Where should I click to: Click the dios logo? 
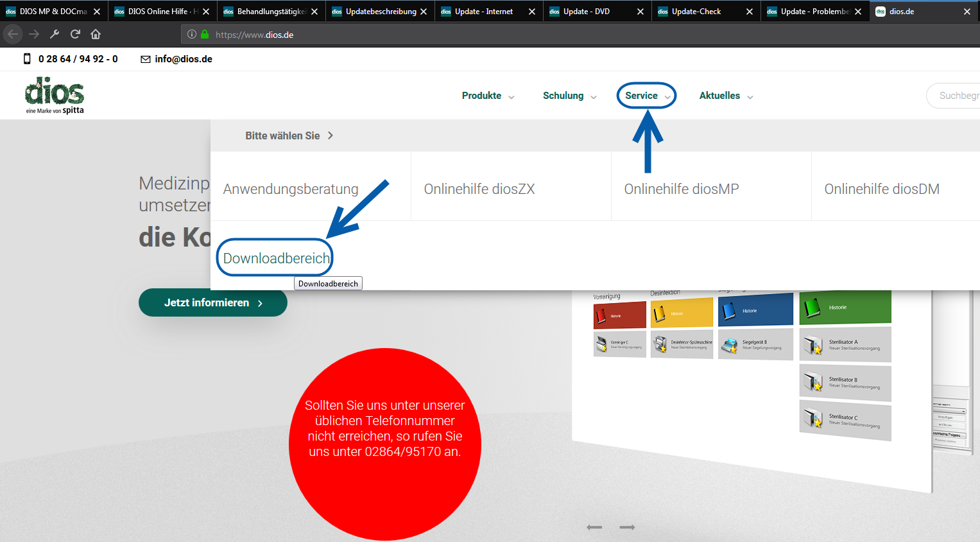[x=55, y=95]
